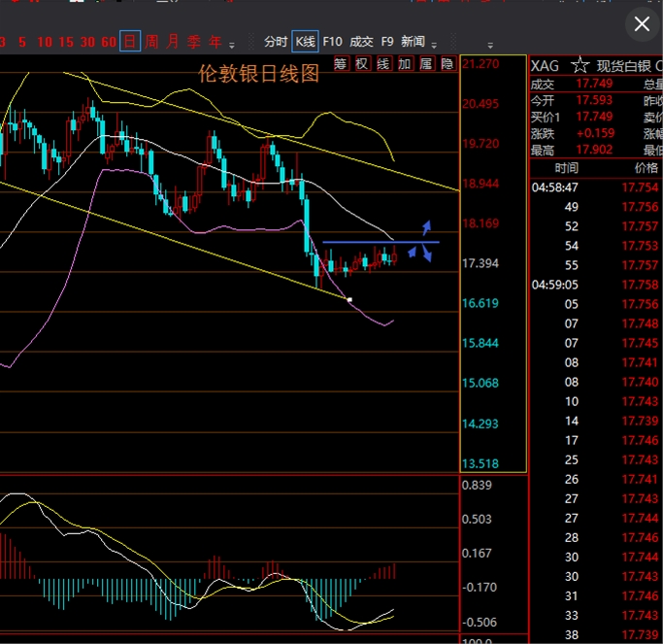Open the F9 tab
The width and height of the screenshot is (663, 644).
coord(387,42)
